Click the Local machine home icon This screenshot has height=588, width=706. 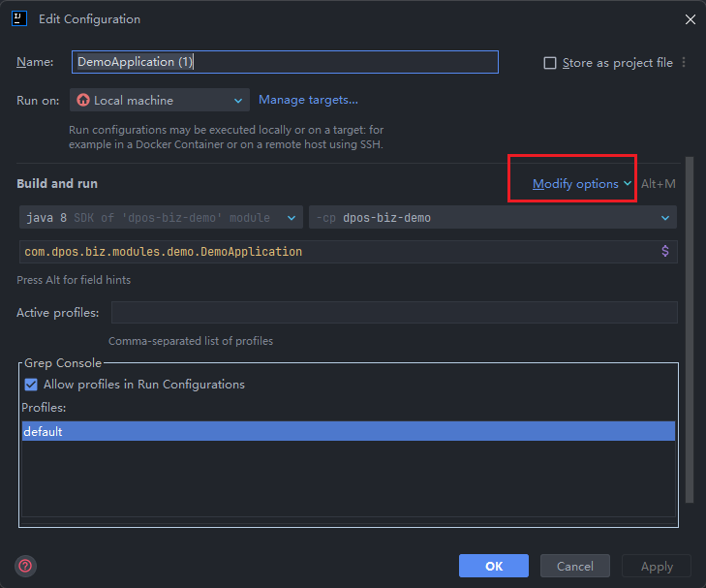(83, 100)
